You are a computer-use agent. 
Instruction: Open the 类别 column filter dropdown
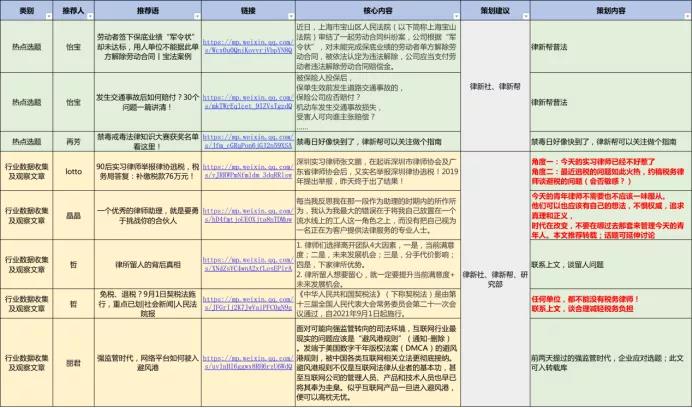[49, 16]
